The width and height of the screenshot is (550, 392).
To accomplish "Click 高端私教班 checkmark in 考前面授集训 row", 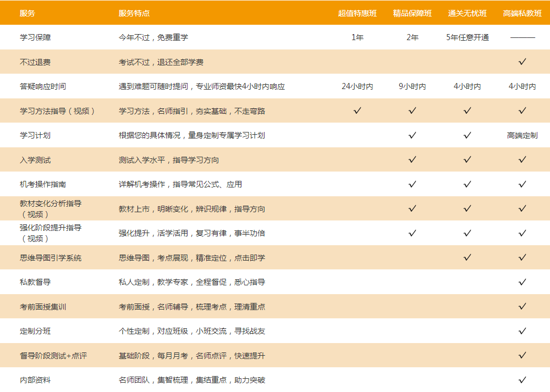I will click(522, 306).
